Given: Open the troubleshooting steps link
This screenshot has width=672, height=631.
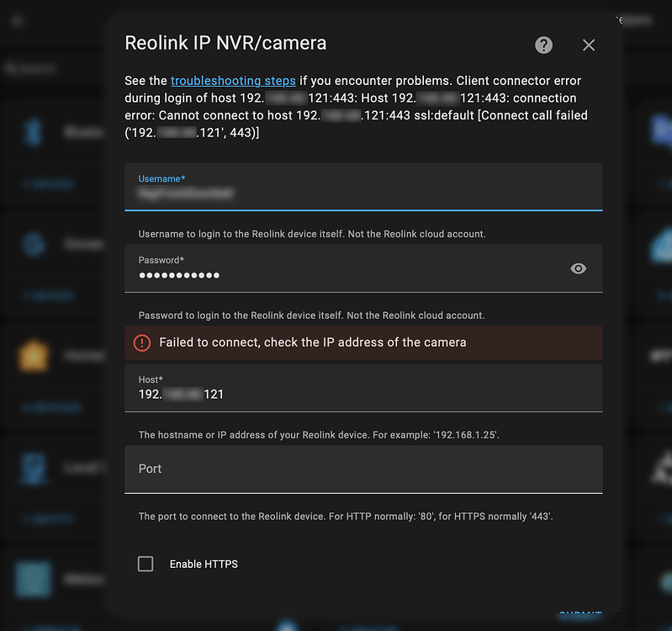Looking at the screenshot, I should coord(233,81).
